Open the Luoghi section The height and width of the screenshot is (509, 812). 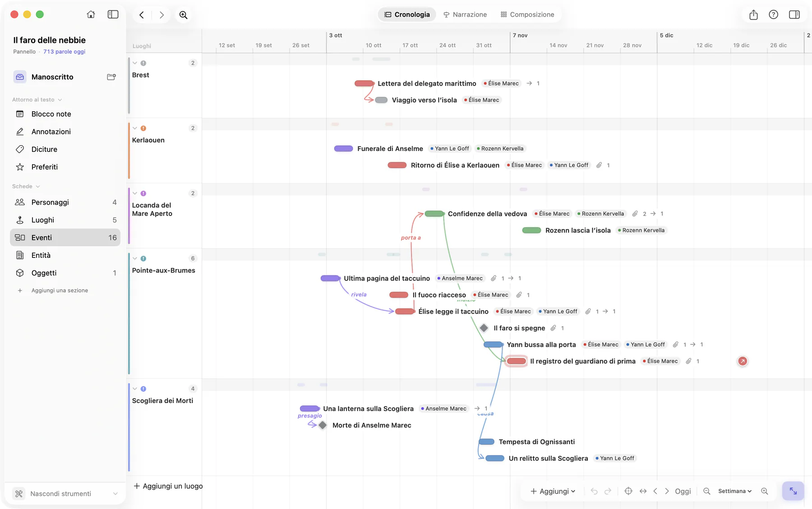click(65, 220)
